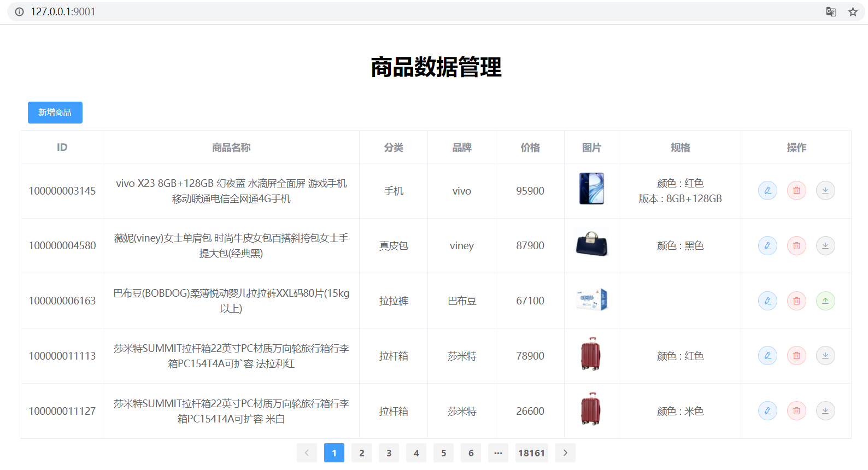Go to page 2 of products
The image size is (868, 470).
pos(361,453)
